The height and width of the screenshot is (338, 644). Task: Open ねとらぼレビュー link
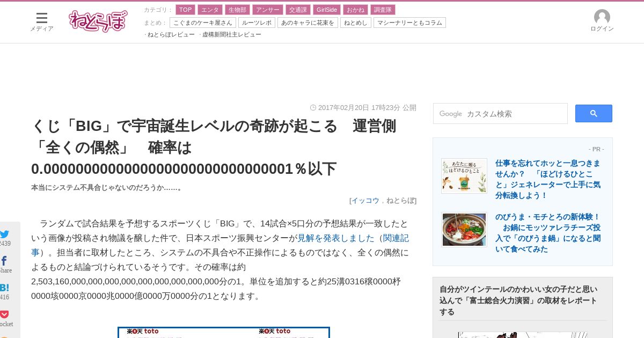coord(171,34)
